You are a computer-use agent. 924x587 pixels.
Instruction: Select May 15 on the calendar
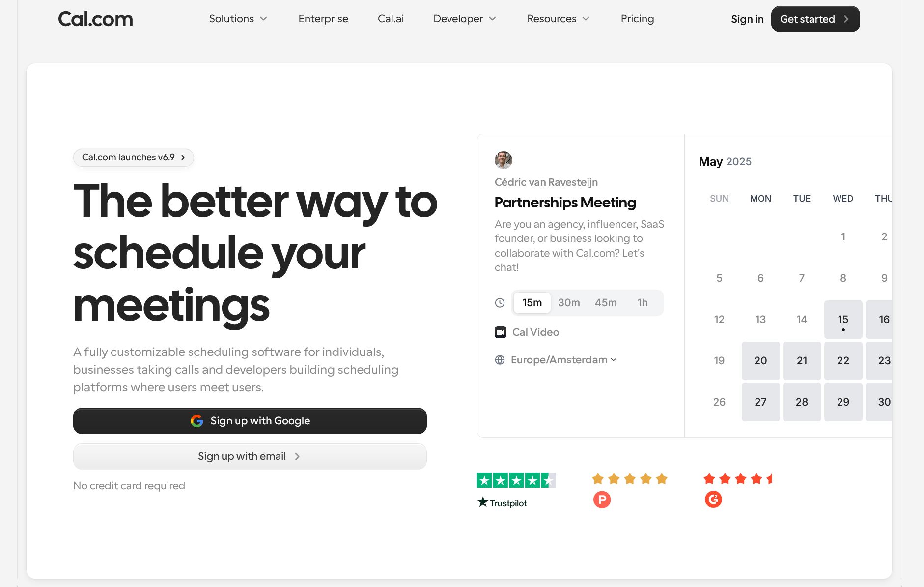click(x=843, y=320)
